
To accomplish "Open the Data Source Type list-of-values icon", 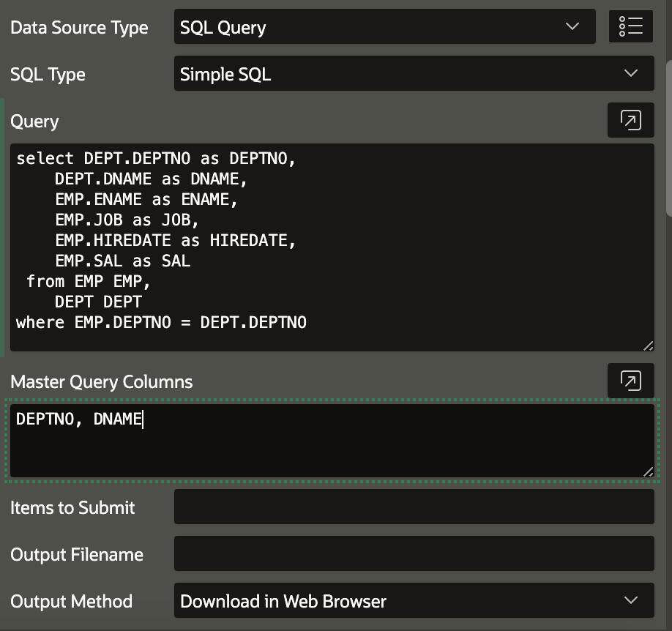I will [630, 26].
